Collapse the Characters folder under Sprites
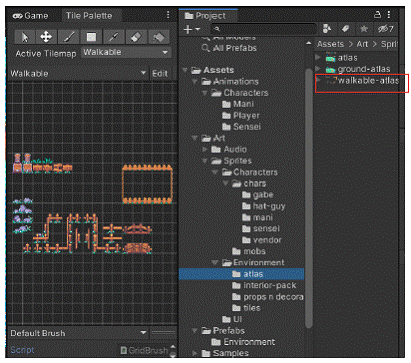 pos(215,172)
